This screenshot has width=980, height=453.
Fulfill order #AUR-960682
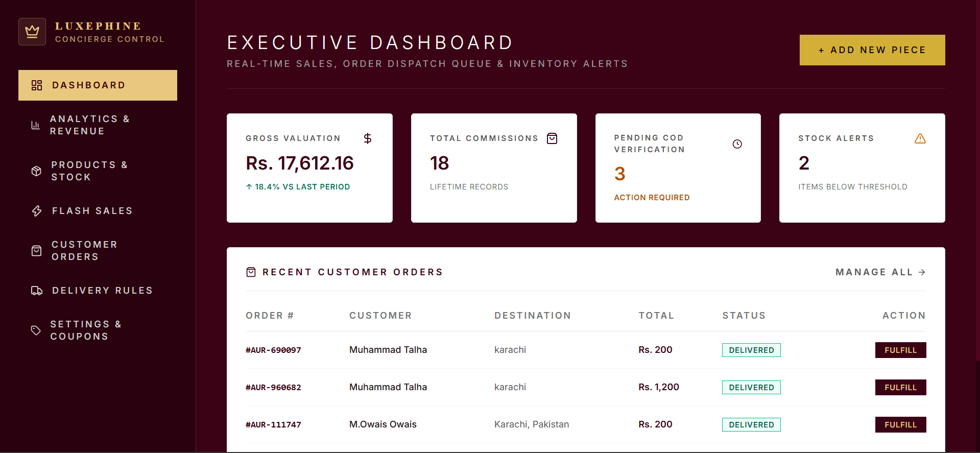tap(900, 388)
